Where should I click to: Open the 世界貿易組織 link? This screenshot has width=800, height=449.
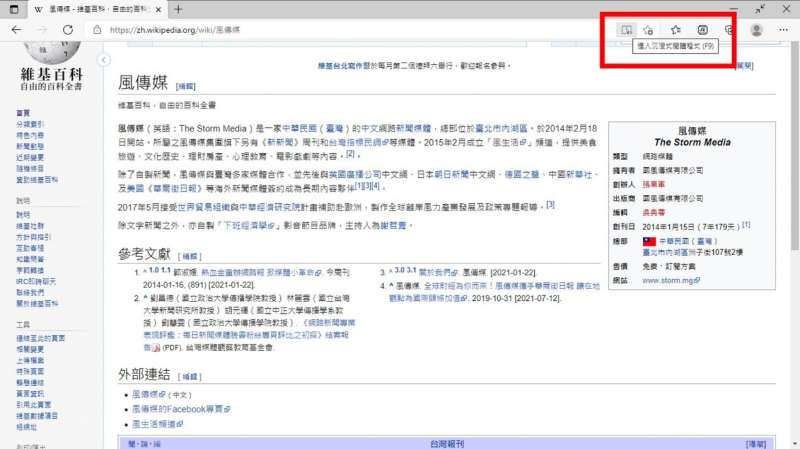[x=203, y=207]
